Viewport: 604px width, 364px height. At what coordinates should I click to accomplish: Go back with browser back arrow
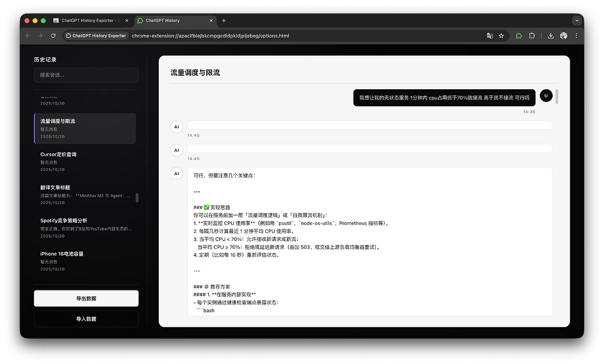pos(28,36)
